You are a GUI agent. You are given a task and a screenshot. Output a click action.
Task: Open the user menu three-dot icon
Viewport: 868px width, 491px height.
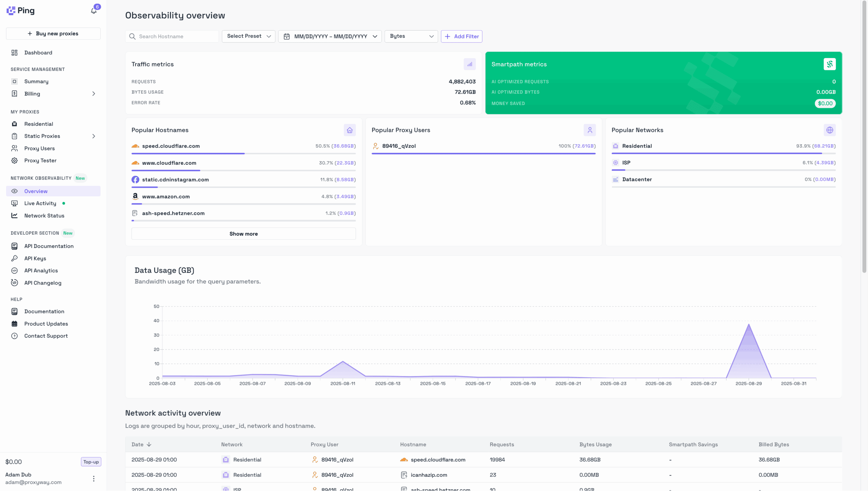[x=94, y=478]
